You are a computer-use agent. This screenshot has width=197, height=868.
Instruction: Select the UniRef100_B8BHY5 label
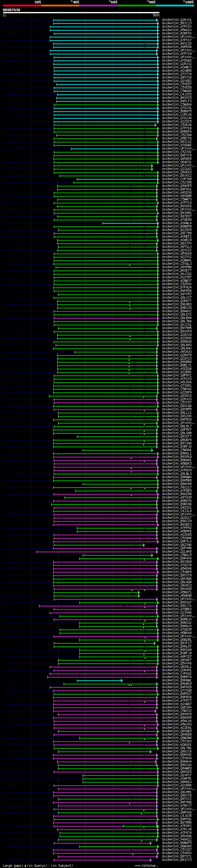pyautogui.click(x=176, y=111)
